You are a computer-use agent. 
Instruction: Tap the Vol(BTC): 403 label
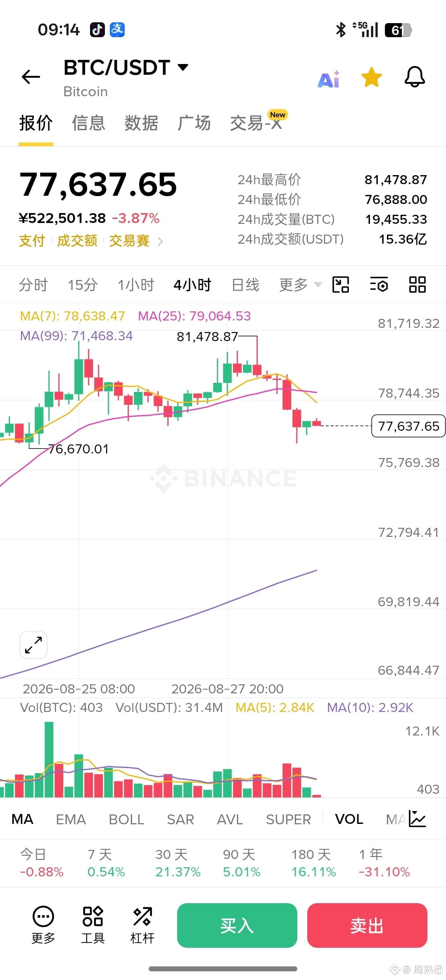tap(61, 707)
